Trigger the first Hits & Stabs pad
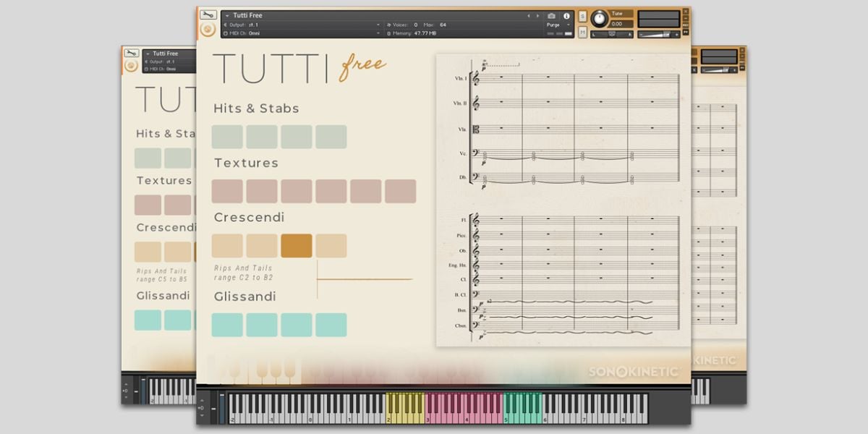 [227, 137]
